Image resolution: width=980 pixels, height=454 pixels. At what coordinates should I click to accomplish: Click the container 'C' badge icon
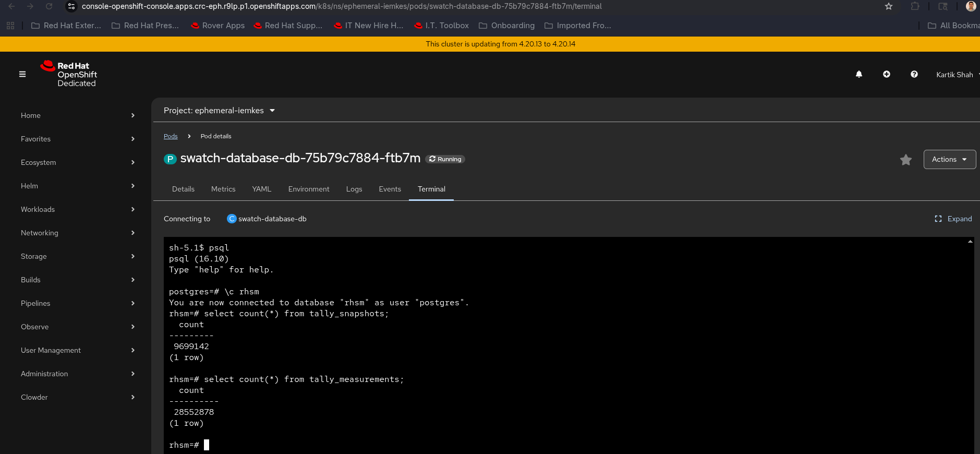tap(232, 219)
